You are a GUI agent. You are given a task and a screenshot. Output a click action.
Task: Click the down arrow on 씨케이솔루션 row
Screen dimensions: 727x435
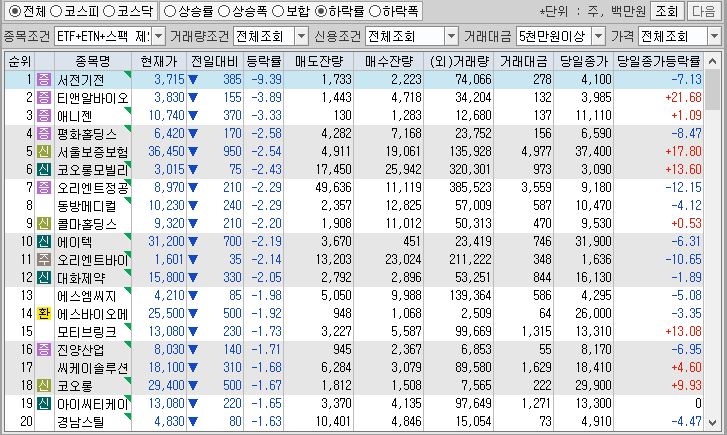click(x=193, y=368)
